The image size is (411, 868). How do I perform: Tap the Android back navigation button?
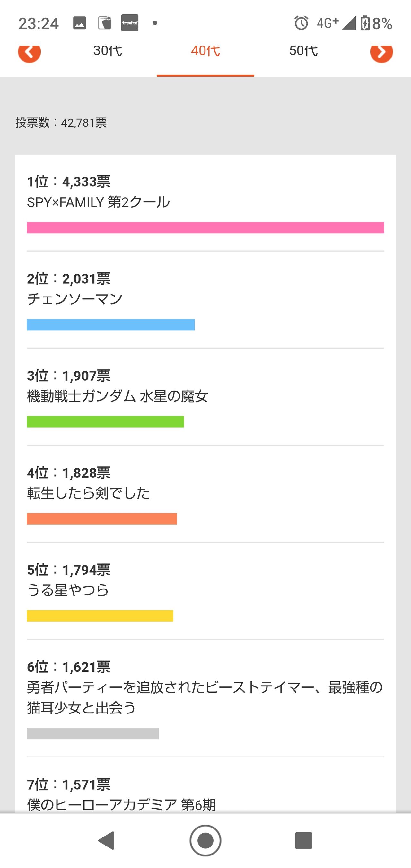pyautogui.click(x=107, y=840)
